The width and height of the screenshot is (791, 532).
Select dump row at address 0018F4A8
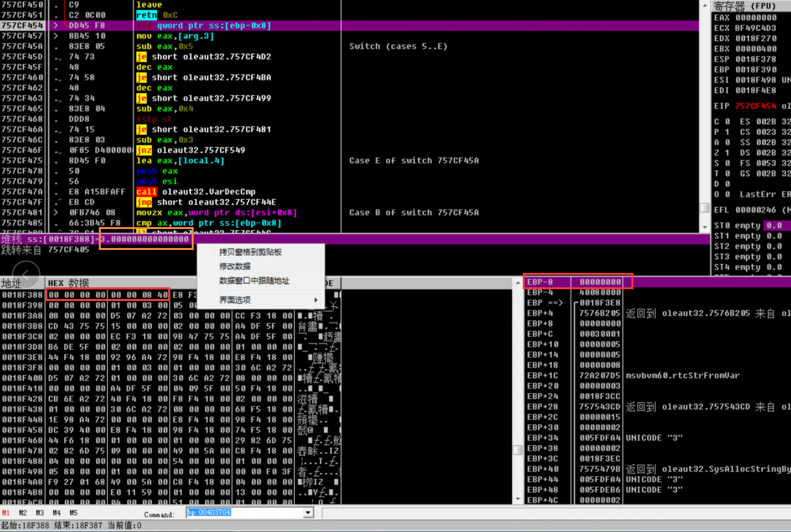170,482
